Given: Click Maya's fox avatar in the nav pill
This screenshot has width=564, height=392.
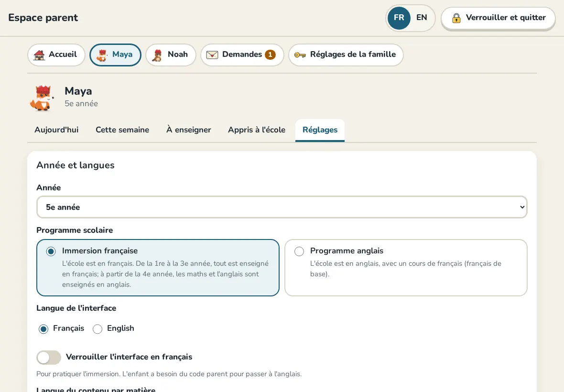Looking at the screenshot, I should point(102,55).
